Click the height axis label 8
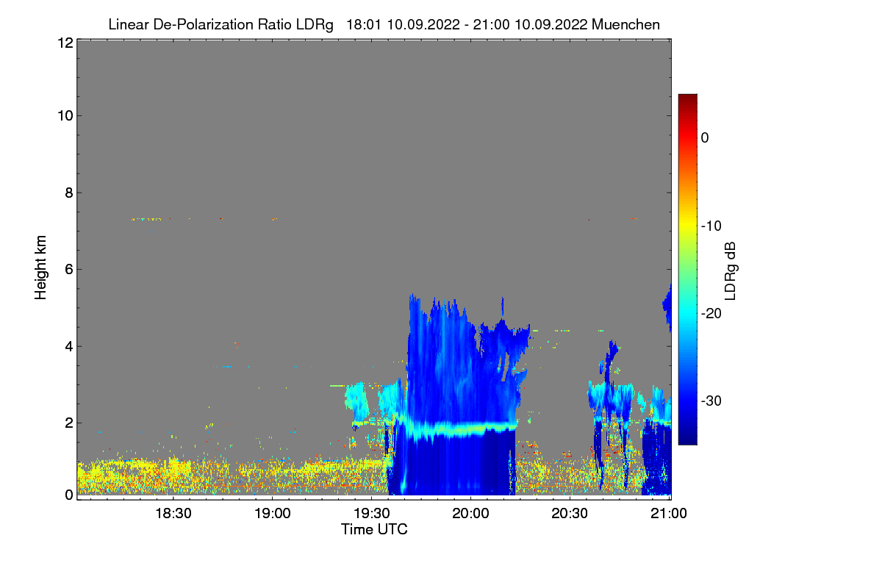882x588 pixels. tap(68, 193)
